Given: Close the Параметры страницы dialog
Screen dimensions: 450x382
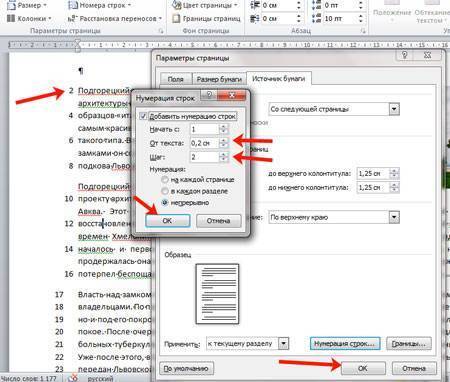Looking at the screenshot, I should [x=428, y=55].
